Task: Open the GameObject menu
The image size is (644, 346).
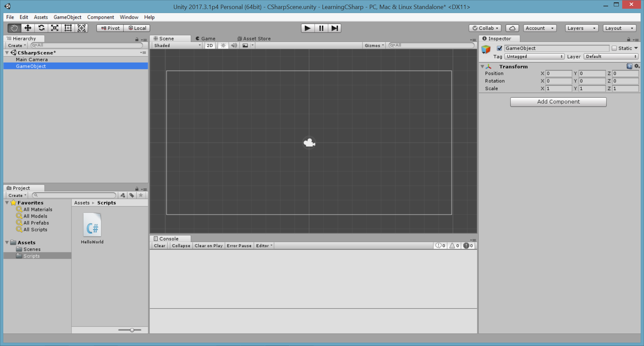Action: click(x=67, y=17)
